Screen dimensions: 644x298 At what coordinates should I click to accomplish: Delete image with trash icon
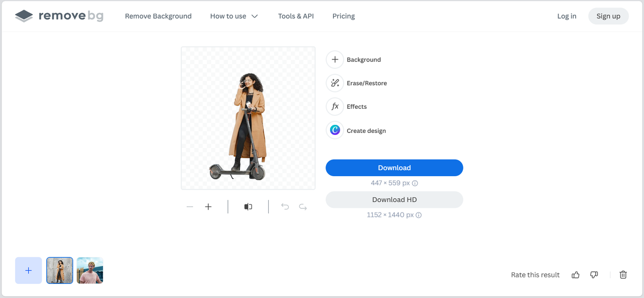623,275
